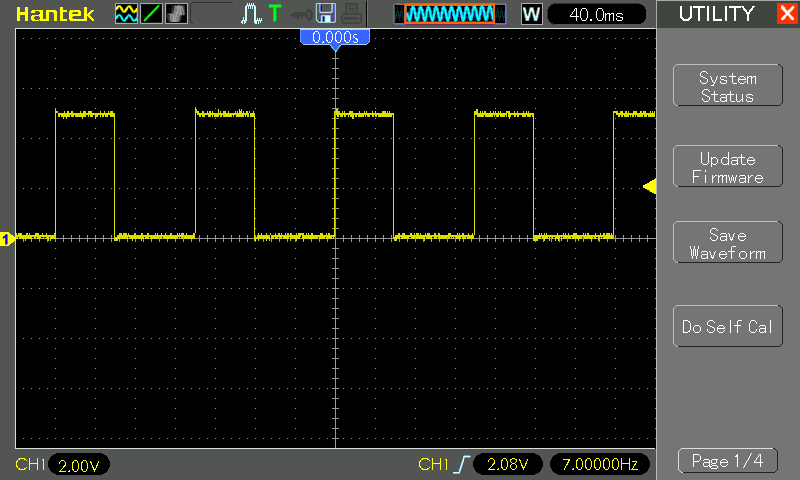Choose Save Waveform

coord(728,242)
